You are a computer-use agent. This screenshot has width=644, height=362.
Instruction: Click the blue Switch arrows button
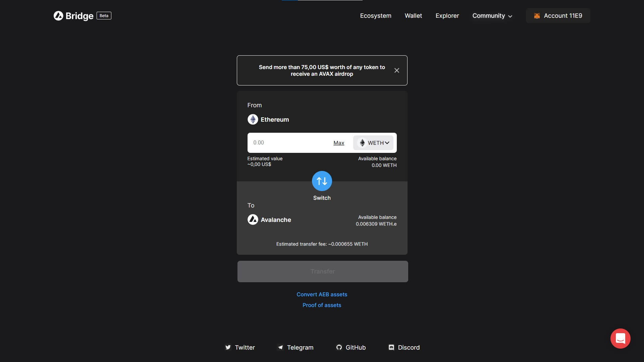coord(322,181)
